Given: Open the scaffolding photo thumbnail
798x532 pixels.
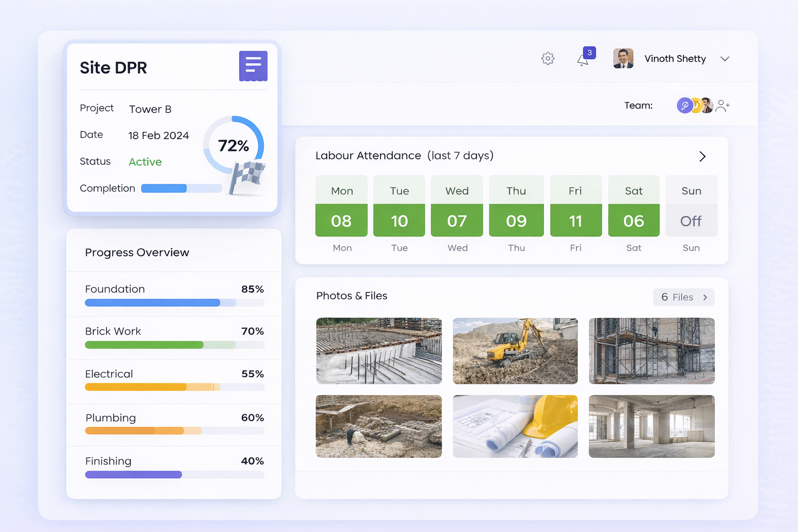Looking at the screenshot, I should tap(651, 351).
